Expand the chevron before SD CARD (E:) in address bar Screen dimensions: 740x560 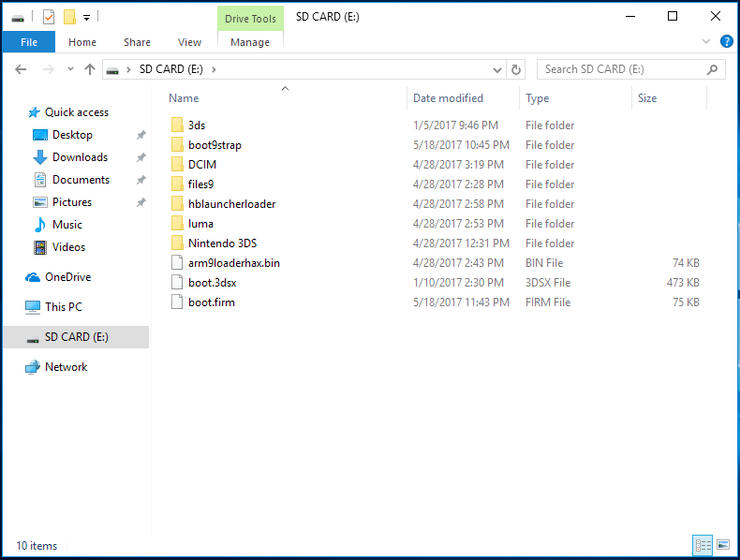coord(128,70)
